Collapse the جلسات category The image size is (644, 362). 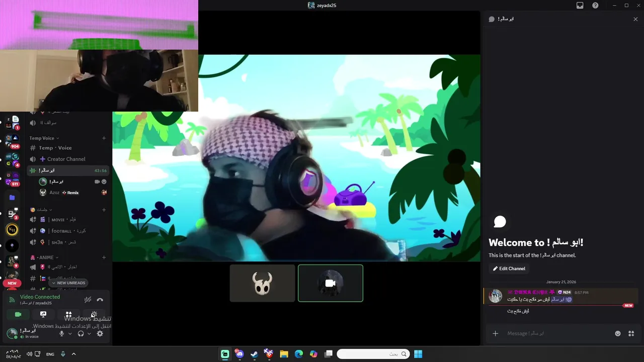coord(41,210)
